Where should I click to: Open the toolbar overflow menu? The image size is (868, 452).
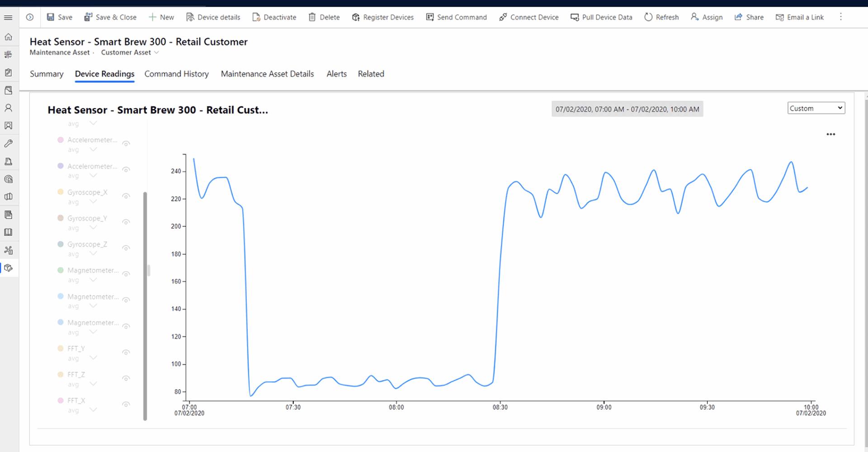click(x=841, y=17)
